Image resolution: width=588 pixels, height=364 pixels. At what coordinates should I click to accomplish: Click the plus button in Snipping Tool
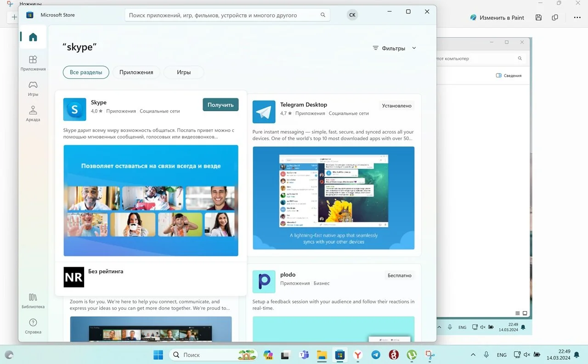tap(14, 17)
